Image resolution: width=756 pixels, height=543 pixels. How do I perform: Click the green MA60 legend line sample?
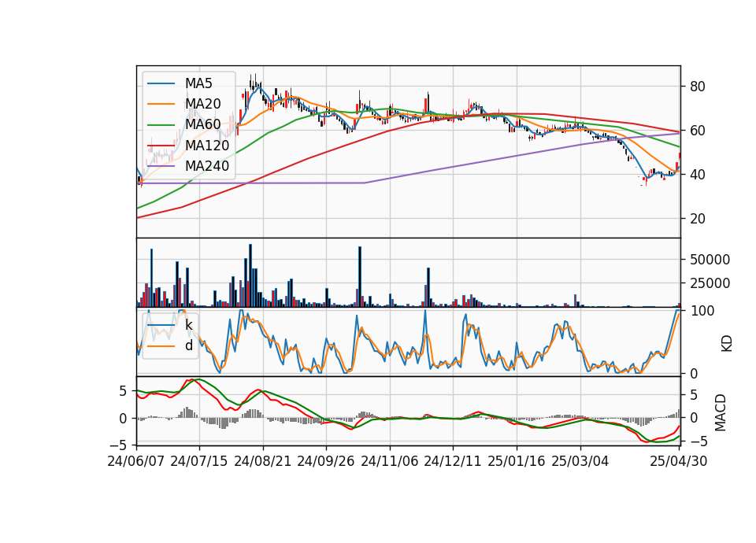(161, 125)
